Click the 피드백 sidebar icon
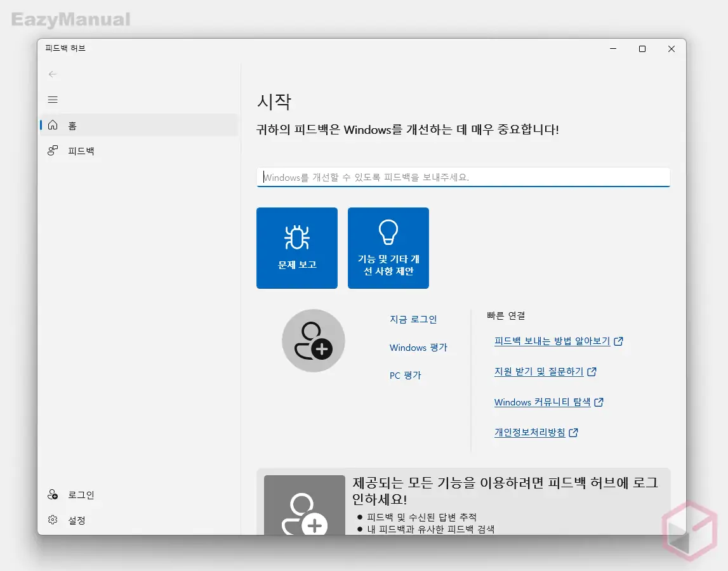728x571 pixels. [x=53, y=150]
